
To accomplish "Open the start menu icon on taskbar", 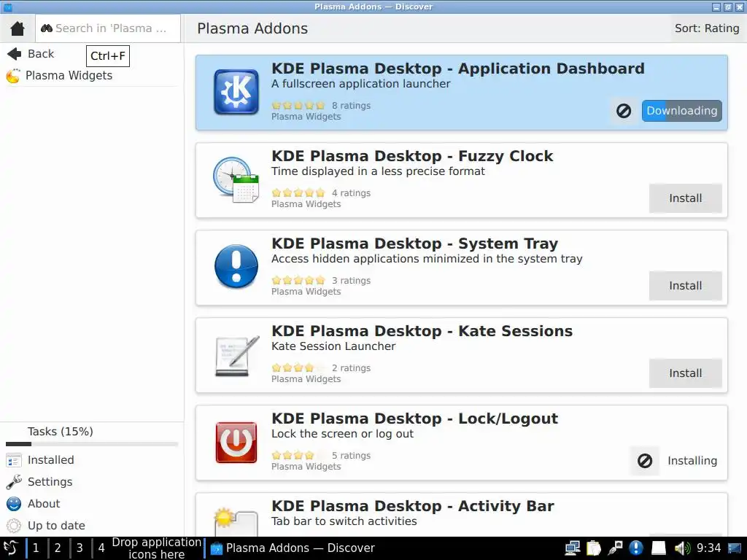I will [11, 548].
